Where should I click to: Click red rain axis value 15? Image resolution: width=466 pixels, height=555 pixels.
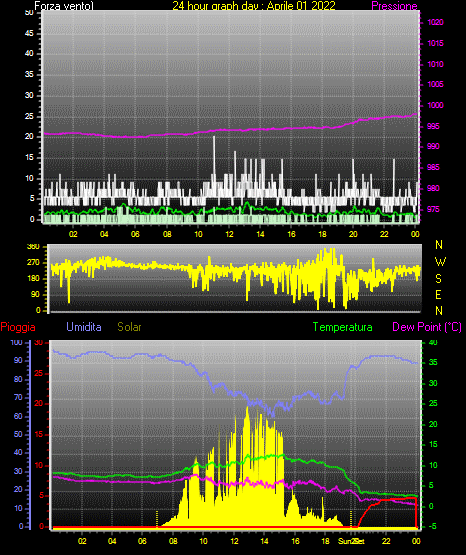tap(39, 434)
